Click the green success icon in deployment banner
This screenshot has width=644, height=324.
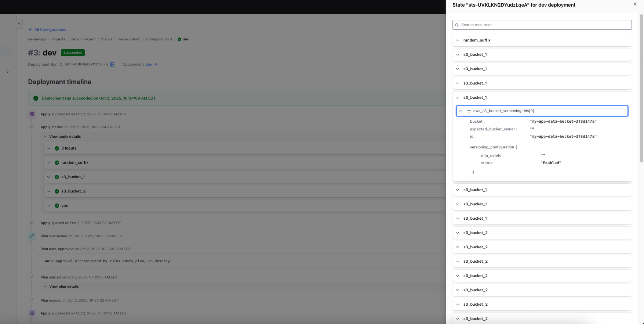[x=36, y=98]
